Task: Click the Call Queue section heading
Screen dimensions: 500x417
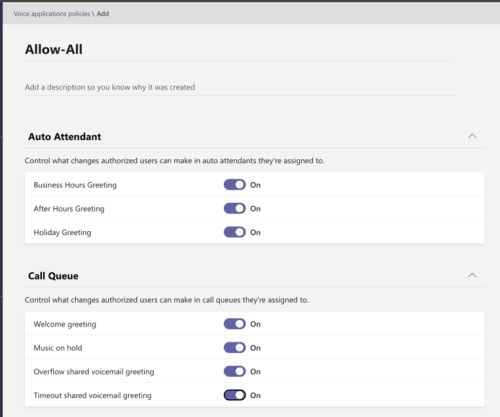Action: pos(53,276)
